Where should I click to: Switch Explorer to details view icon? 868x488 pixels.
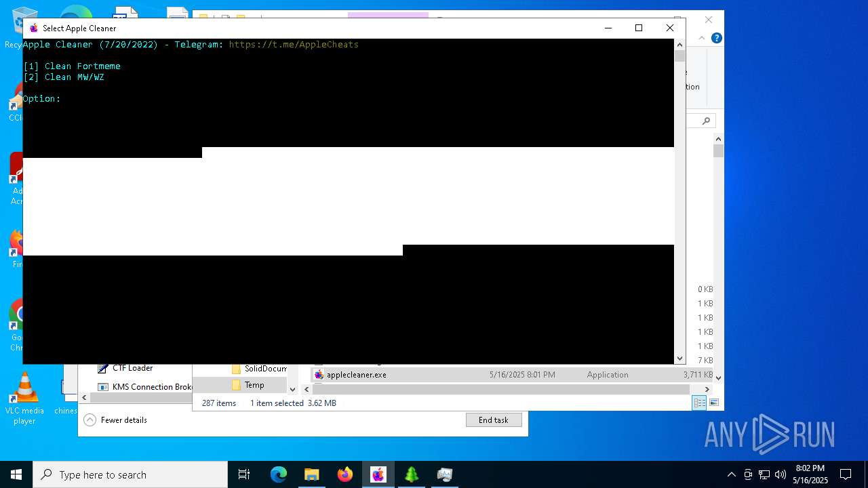click(699, 403)
